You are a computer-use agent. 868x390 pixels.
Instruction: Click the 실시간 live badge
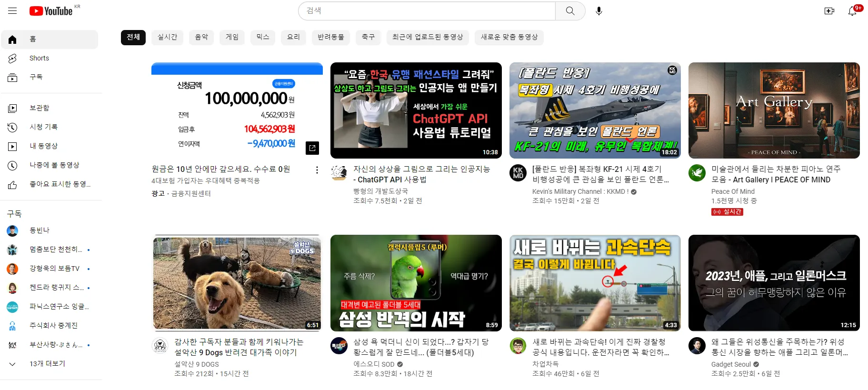[x=727, y=212]
